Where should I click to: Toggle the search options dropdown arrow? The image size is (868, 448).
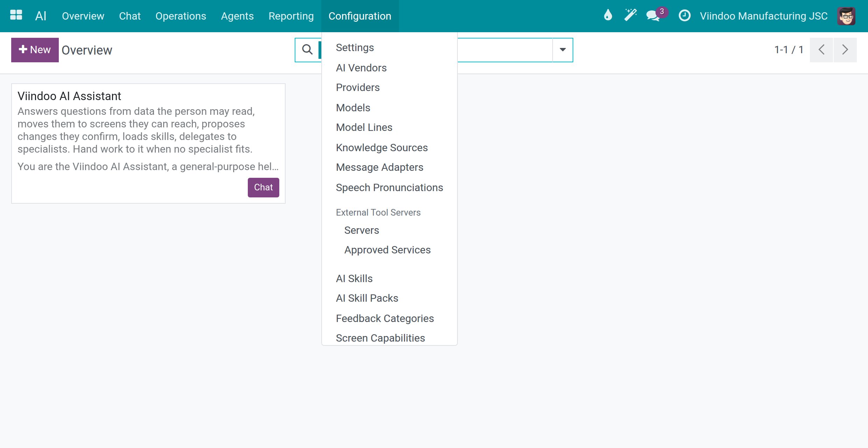(x=562, y=50)
